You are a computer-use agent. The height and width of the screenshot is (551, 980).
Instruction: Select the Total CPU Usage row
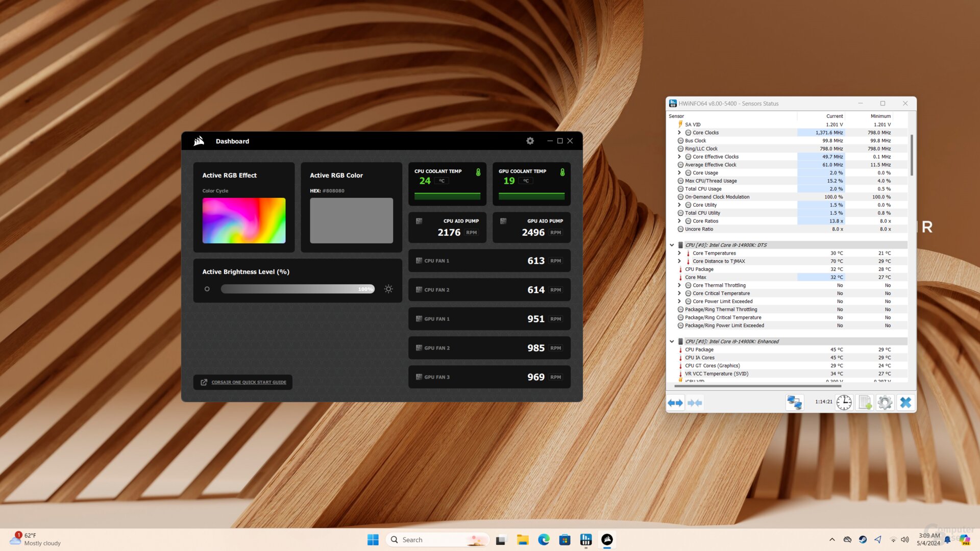pos(787,189)
